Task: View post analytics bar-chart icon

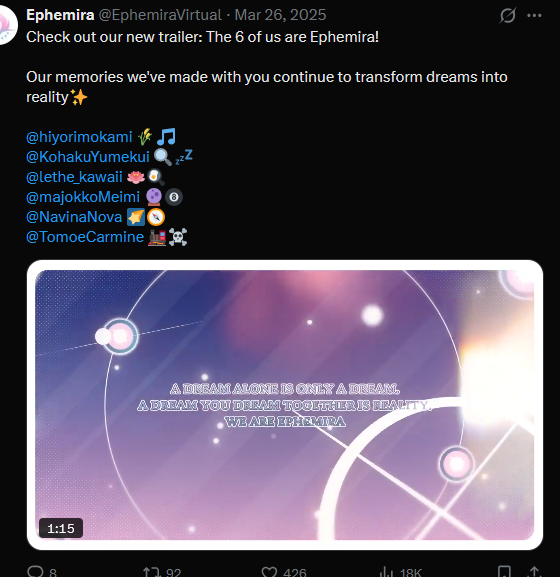Action: pos(386,572)
